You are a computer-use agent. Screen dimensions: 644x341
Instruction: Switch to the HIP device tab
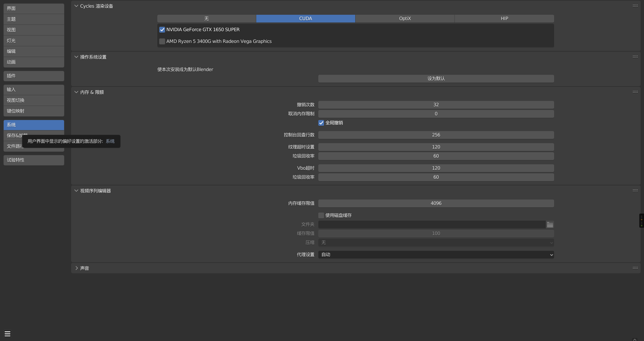click(504, 18)
